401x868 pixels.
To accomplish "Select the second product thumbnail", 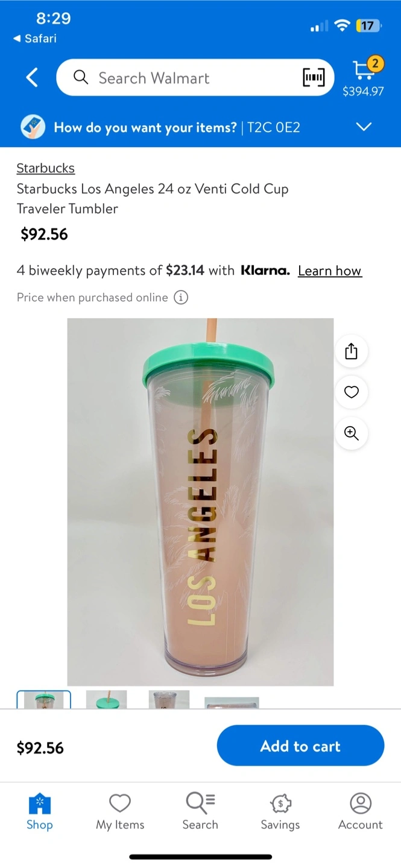I will click(x=107, y=700).
